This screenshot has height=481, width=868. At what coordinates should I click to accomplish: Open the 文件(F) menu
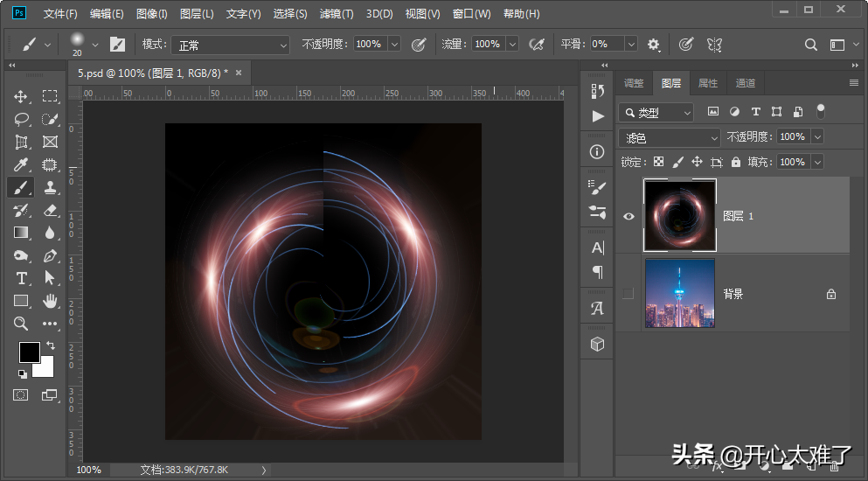[60, 14]
